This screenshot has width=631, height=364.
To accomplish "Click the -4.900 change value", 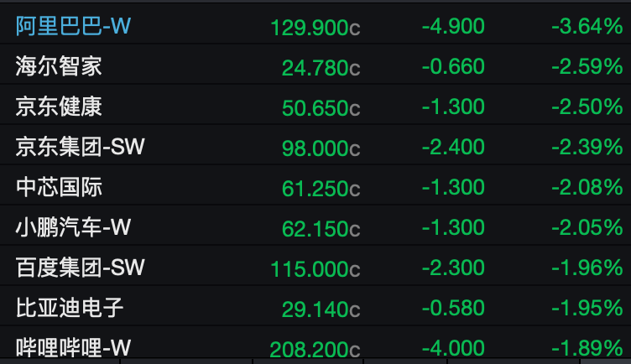I will pyautogui.click(x=453, y=26).
